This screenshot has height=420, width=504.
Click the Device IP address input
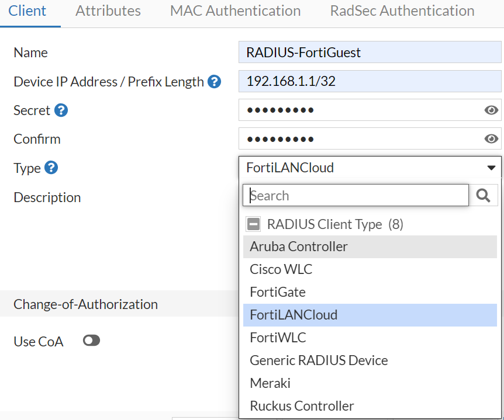point(370,81)
